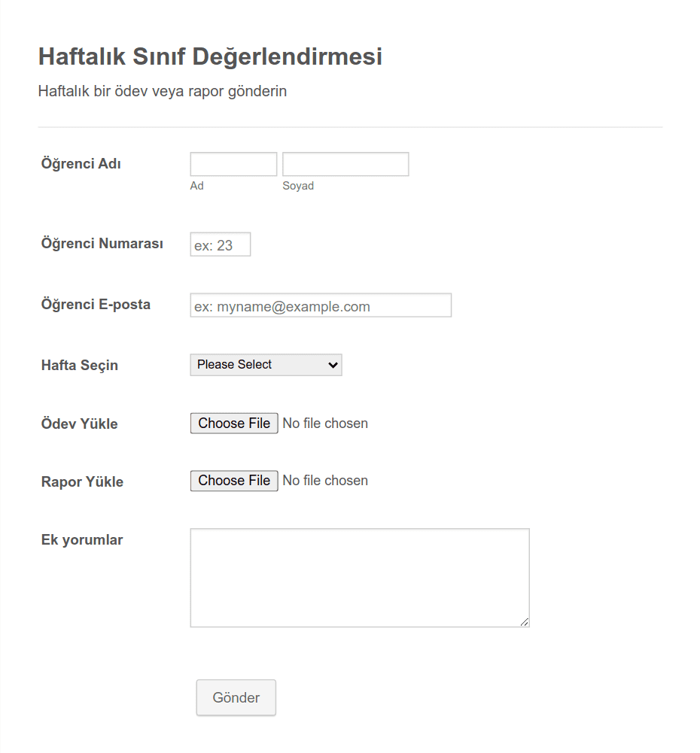Click the Rapor Yükle label

[x=82, y=481]
